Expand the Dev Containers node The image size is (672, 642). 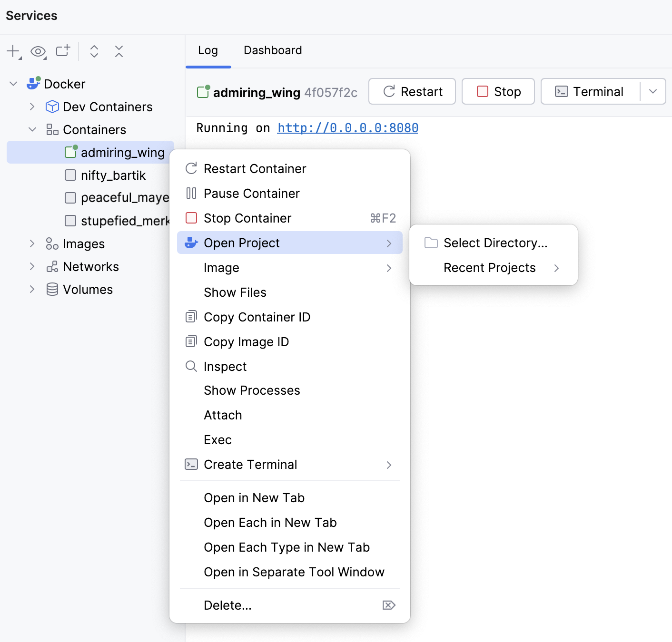tap(32, 107)
